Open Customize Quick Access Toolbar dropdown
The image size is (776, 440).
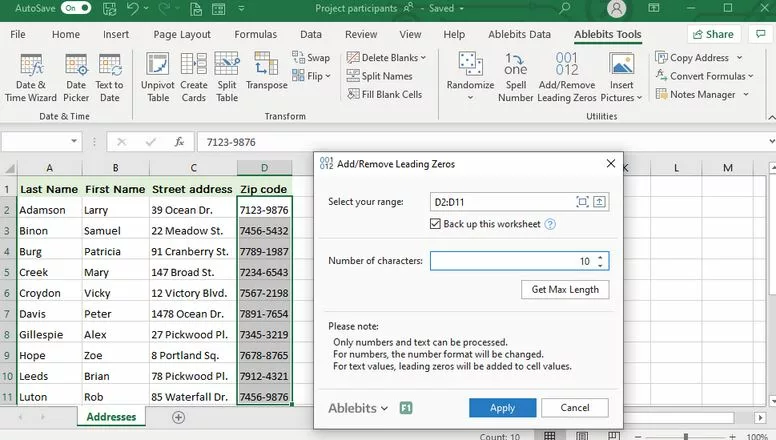pos(241,8)
